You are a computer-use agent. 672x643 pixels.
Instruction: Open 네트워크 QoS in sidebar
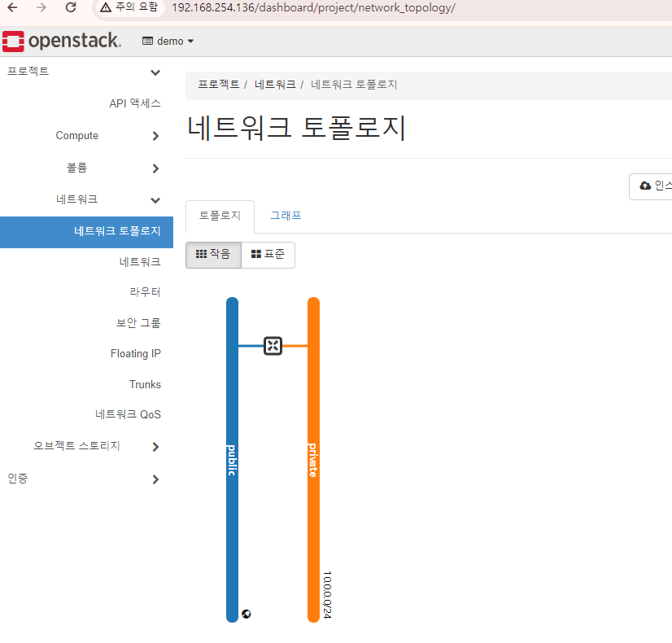click(128, 414)
